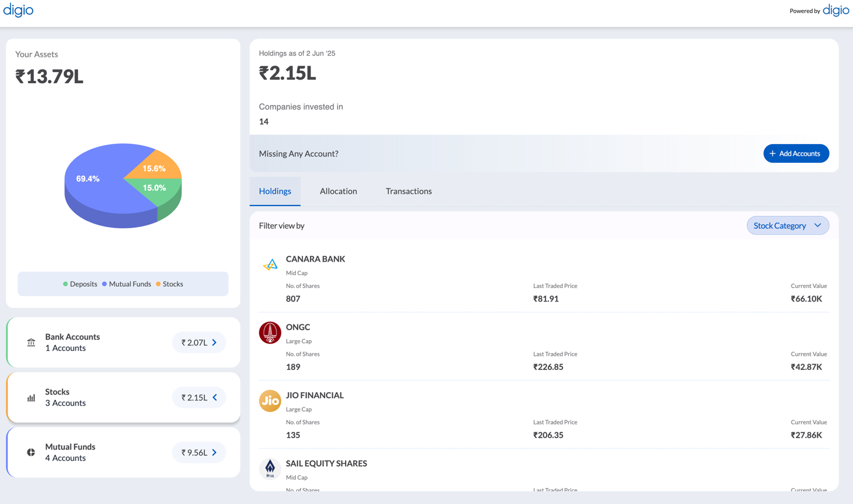Screen dimensions: 853x504
Task: Click the Holdings as of 2 Jun '25 text
Action: click(297, 53)
